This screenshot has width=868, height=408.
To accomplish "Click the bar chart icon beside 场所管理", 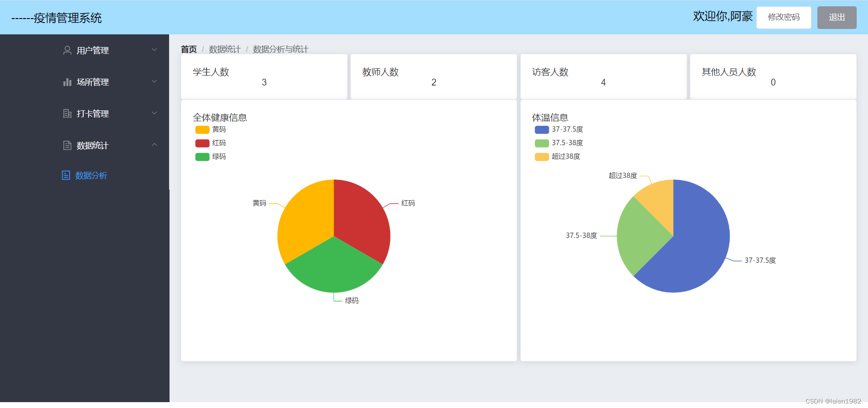I will (x=67, y=82).
